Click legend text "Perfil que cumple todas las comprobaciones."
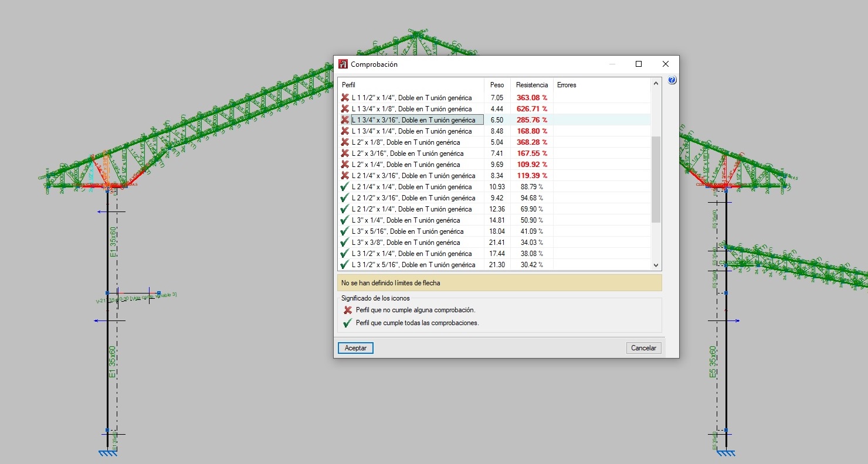Screen dimensions: 868x464 (417, 323)
